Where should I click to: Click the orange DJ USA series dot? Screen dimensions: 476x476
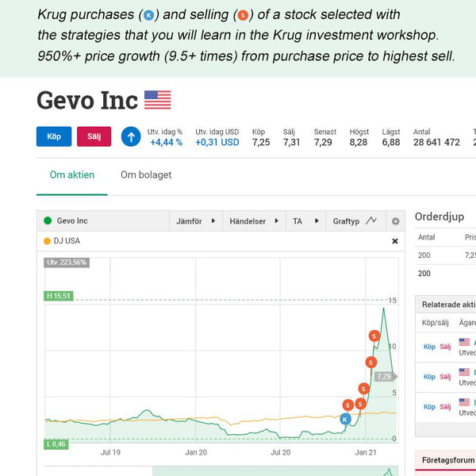pyautogui.click(x=47, y=241)
